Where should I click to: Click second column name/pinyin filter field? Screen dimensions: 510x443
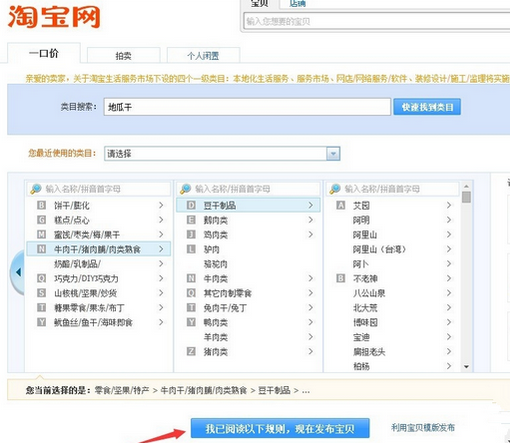(248, 189)
